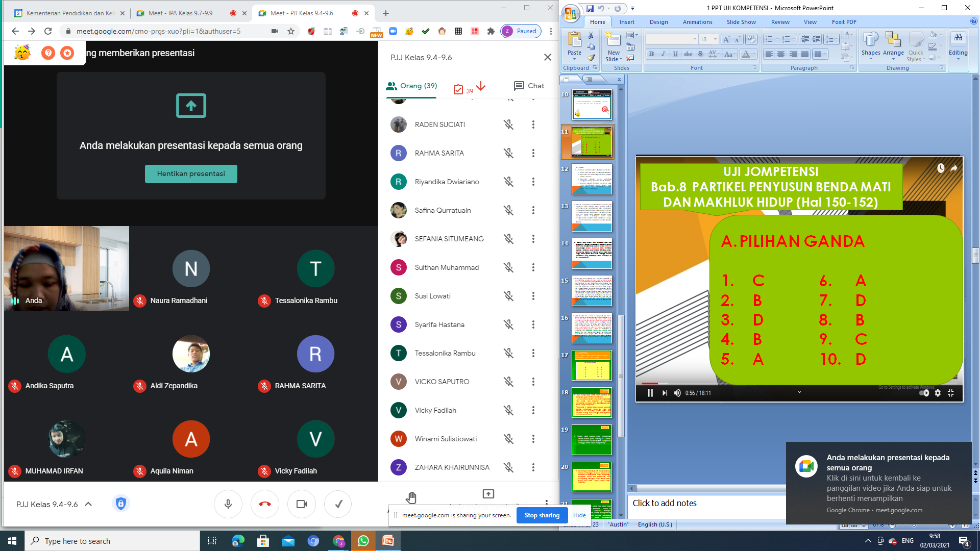The width and height of the screenshot is (980, 551).
Task: Click the Hentikan presentasi button
Action: point(191,173)
